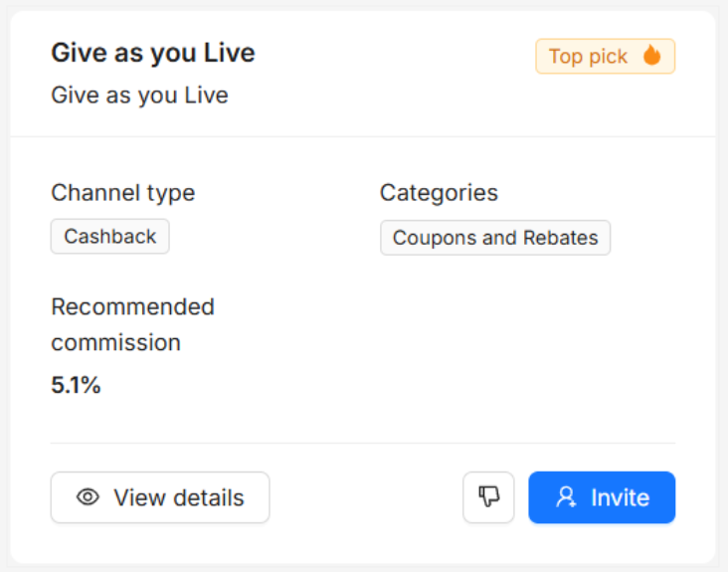Click the flame icon in Top pick badge
The height and width of the screenshot is (572, 728).
pos(651,56)
